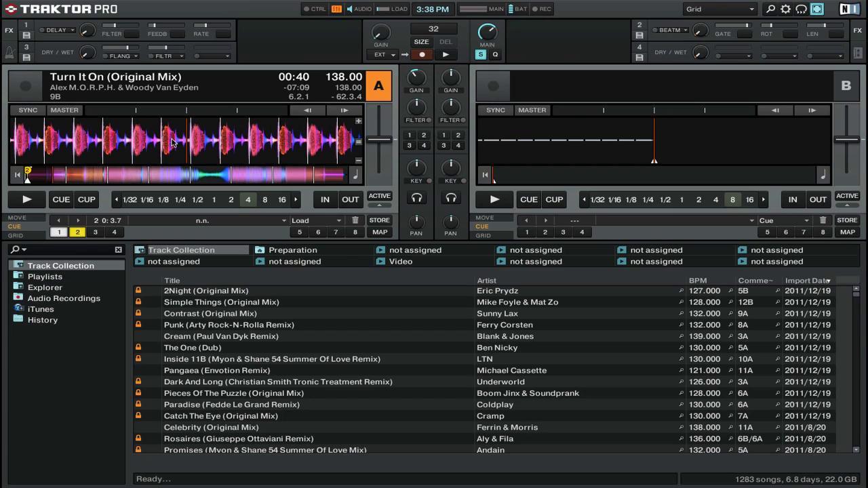The height and width of the screenshot is (488, 868).
Task: Click MAP button on deck B
Action: 847,232
